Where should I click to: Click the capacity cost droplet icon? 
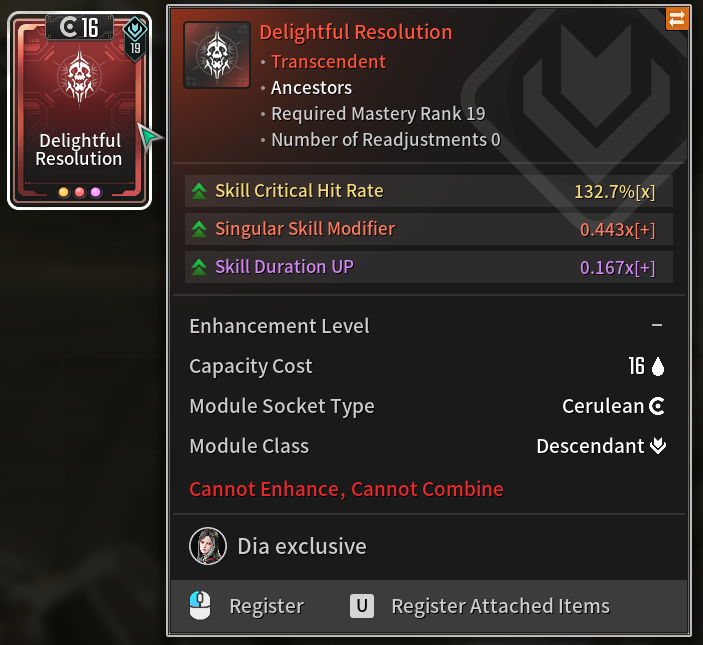[658, 367]
